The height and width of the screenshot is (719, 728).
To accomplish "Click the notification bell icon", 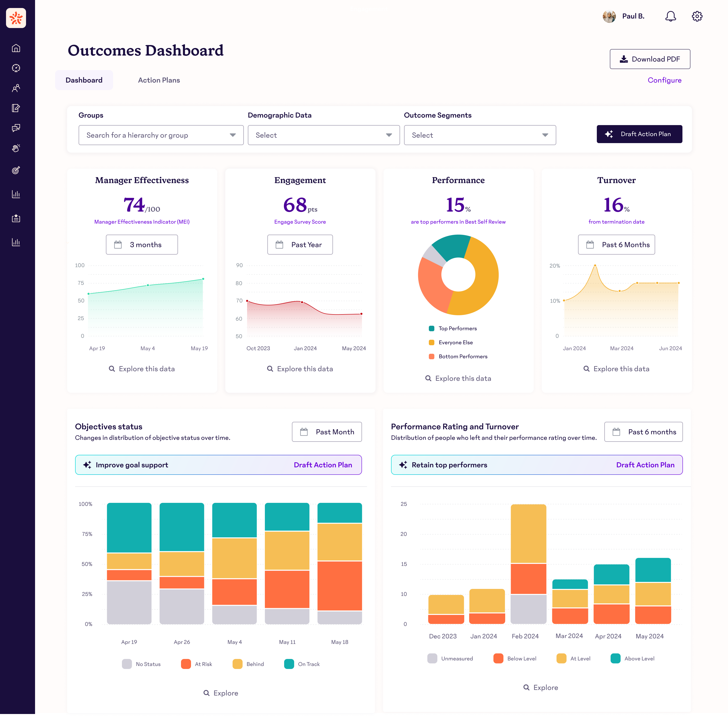I will click(670, 16).
